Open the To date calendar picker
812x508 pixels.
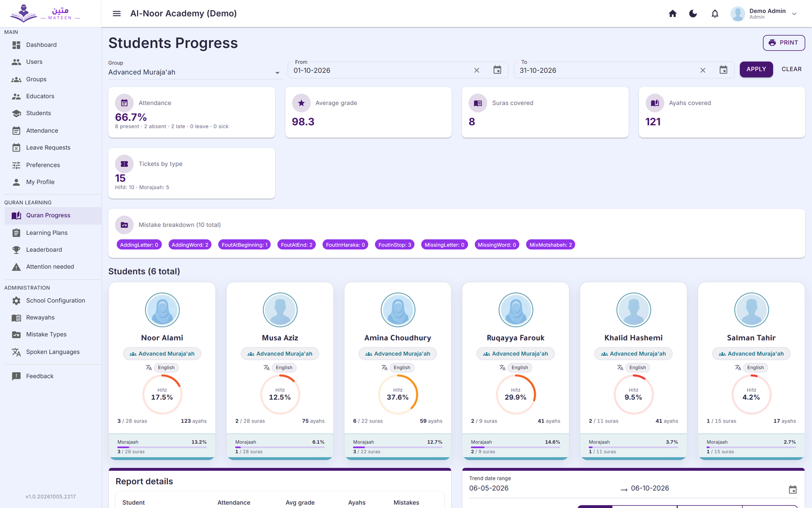point(723,70)
